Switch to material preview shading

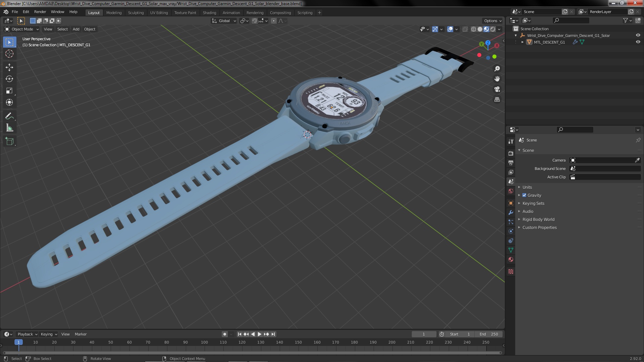pyautogui.click(x=486, y=29)
